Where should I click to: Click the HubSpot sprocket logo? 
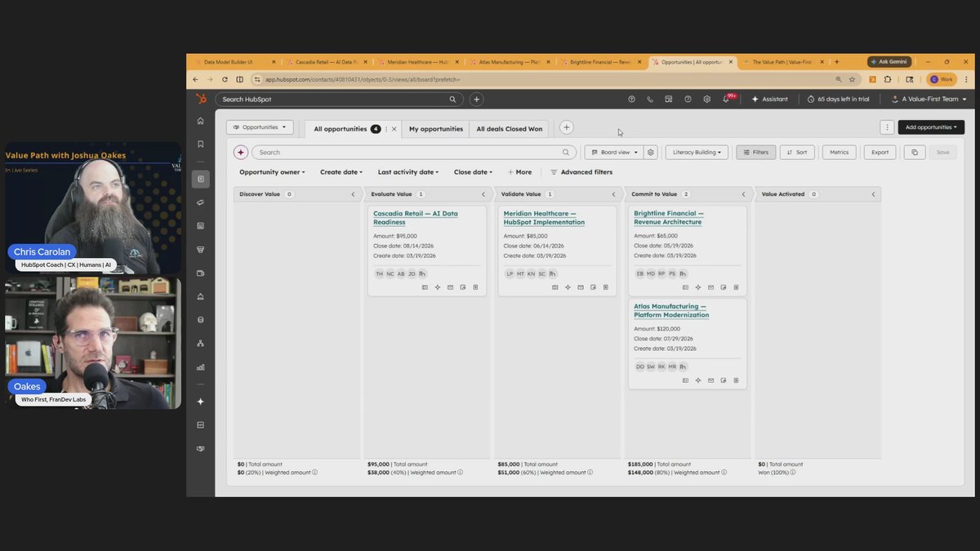(x=201, y=99)
